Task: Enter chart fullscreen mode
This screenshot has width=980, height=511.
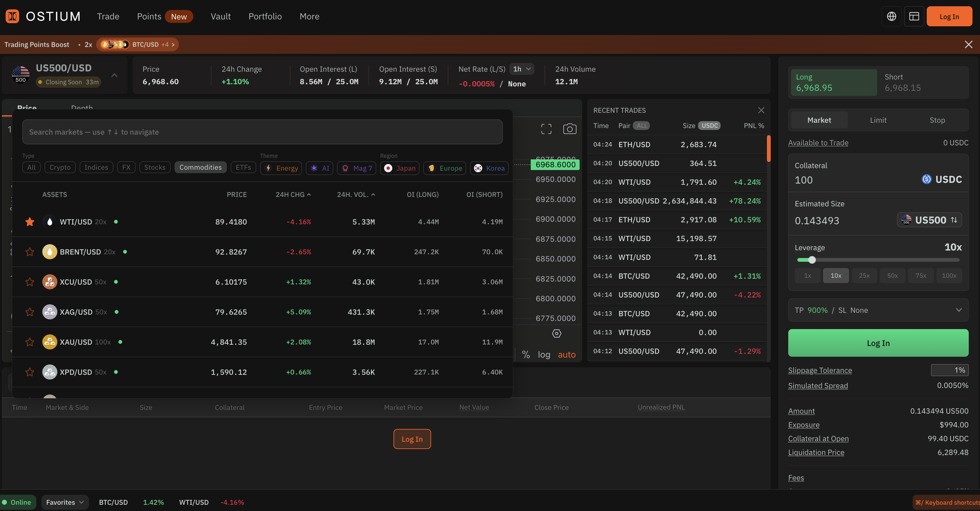Action: pos(546,129)
